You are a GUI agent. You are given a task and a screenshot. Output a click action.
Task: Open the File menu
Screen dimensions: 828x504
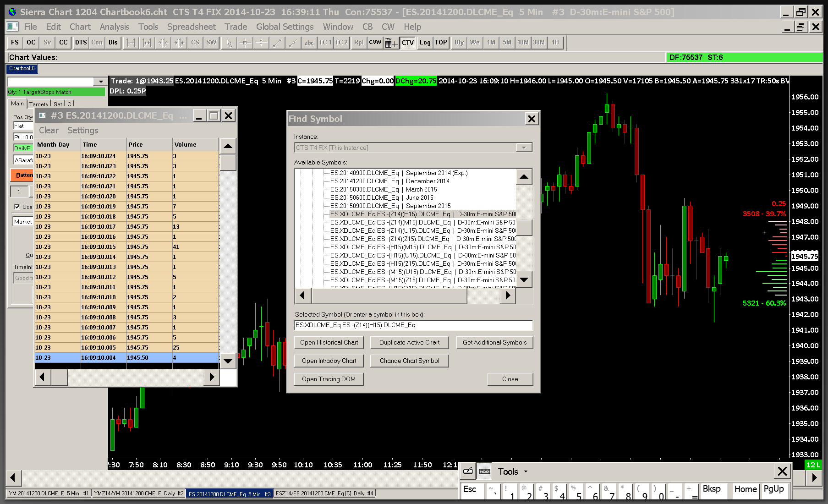(31, 27)
